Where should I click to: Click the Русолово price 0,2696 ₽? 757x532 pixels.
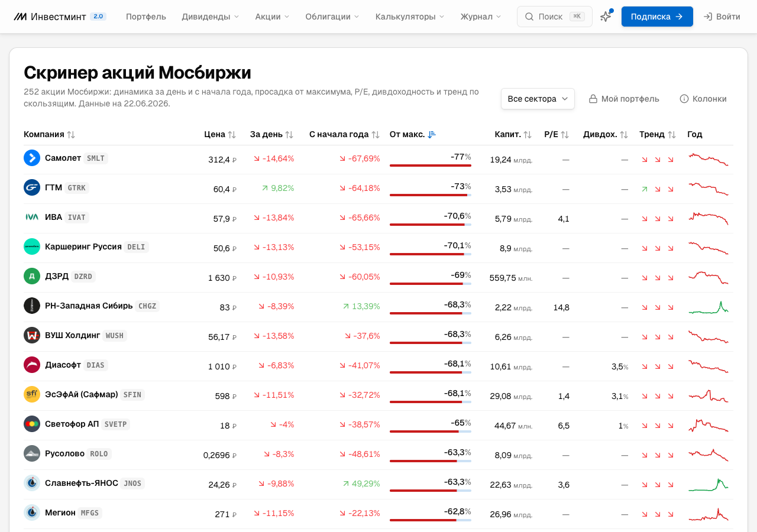point(220,455)
